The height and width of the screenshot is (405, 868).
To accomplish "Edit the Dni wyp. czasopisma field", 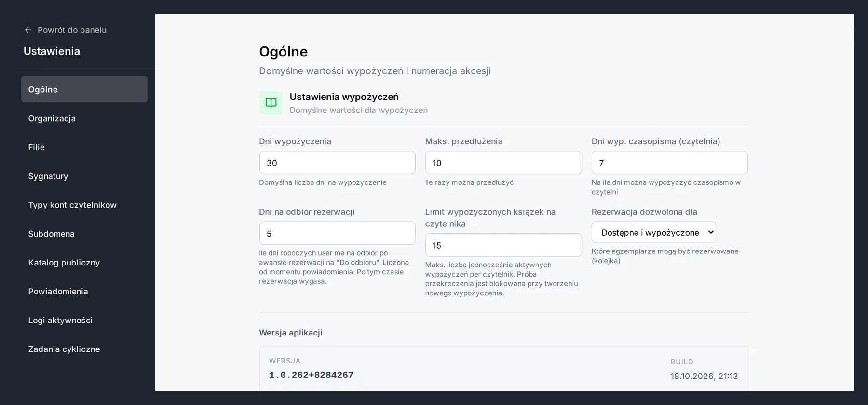I will [669, 163].
